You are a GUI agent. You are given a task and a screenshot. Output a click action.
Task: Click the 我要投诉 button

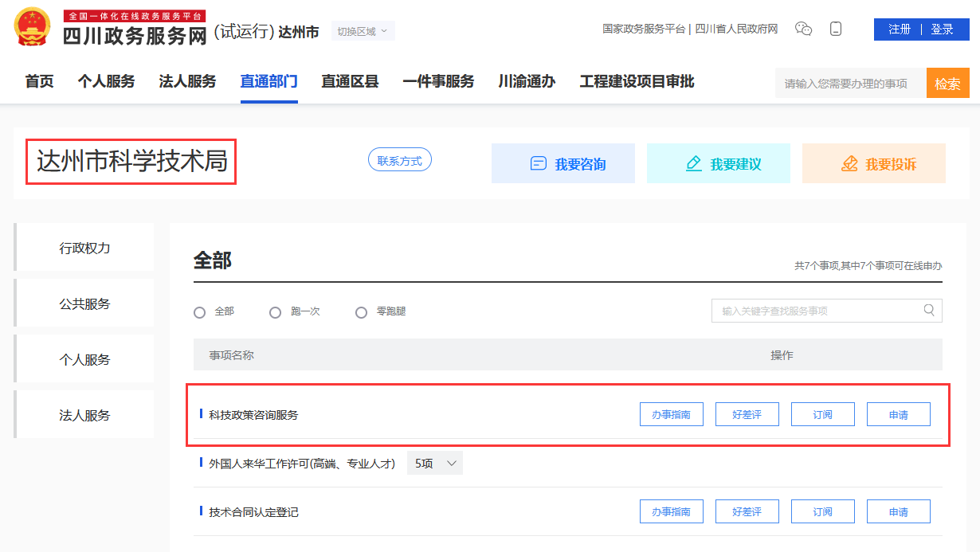click(874, 163)
